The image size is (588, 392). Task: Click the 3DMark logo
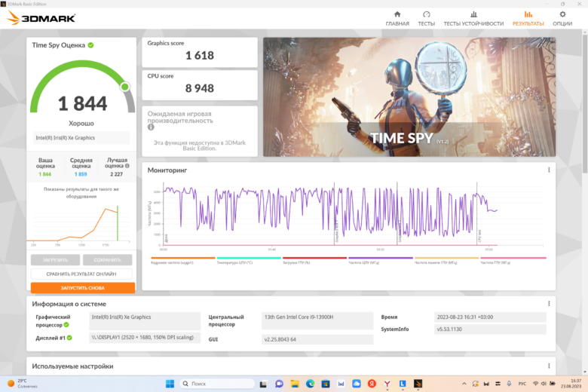click(x=41, y=17)
